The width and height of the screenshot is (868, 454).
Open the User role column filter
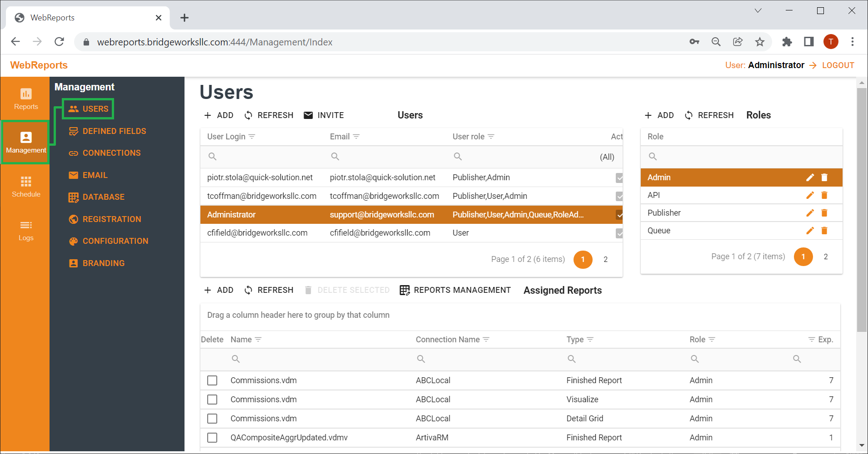pyautogui.click(x=491, y=137)
